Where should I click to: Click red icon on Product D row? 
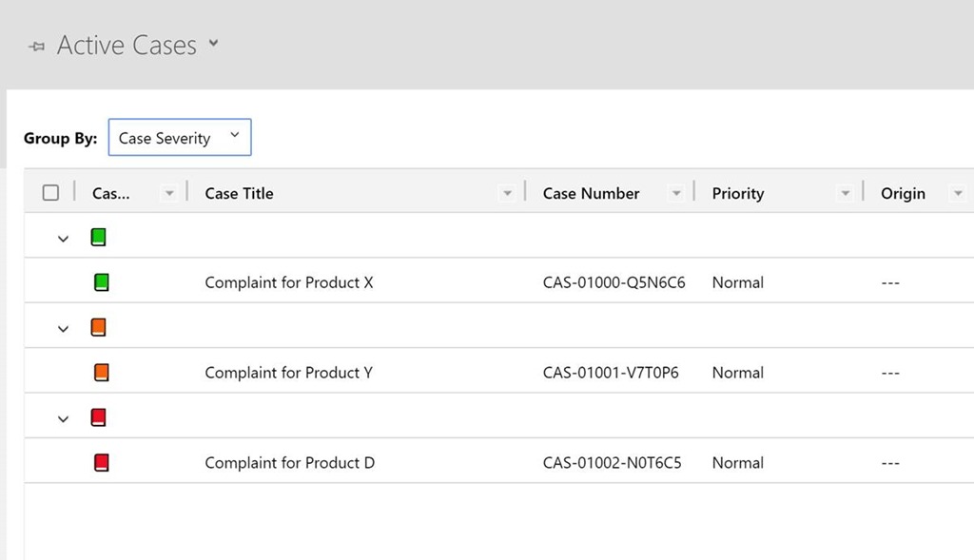tap(102, 463)
